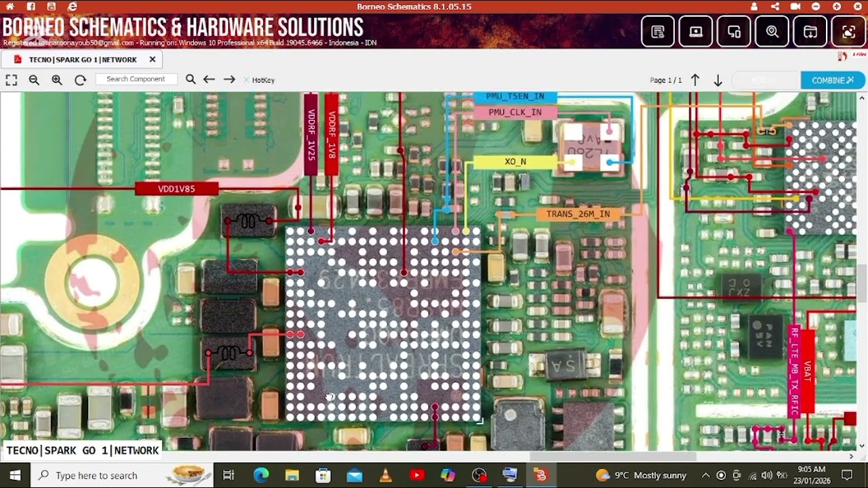Click the video camera icon in title bar
Image resolution: width=868 pixels, height=488 pixels.
[795, 6]
